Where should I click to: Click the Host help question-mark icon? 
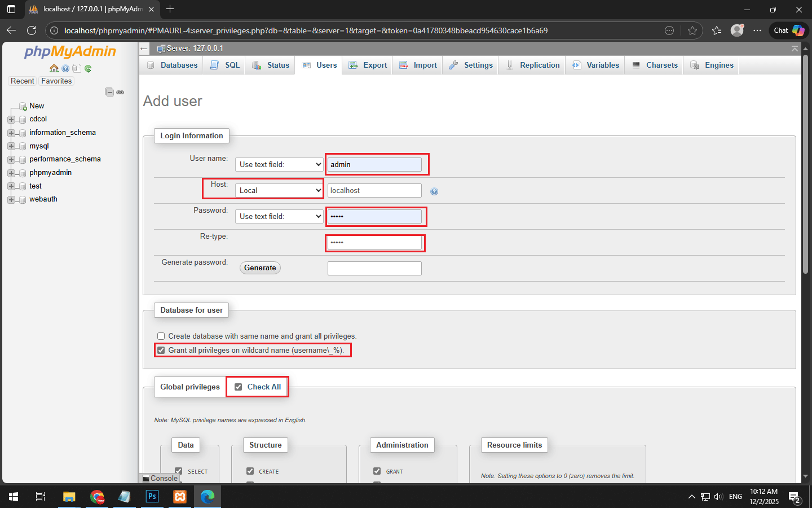pos(434,191)
